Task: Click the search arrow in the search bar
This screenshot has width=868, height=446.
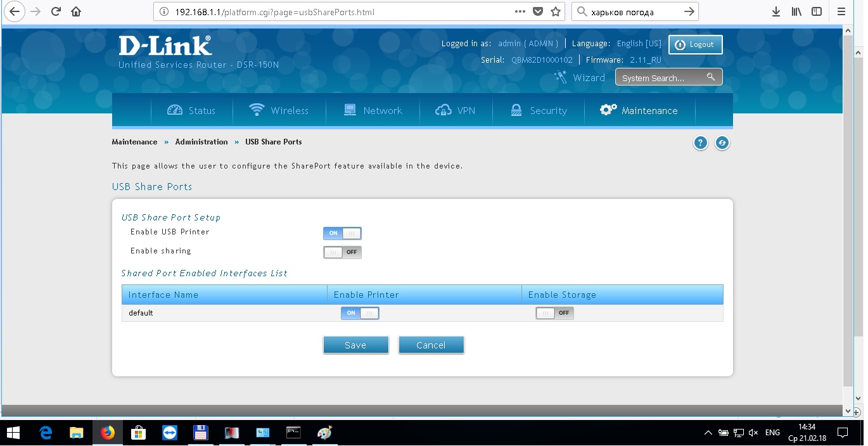Action: coord(689,11)
